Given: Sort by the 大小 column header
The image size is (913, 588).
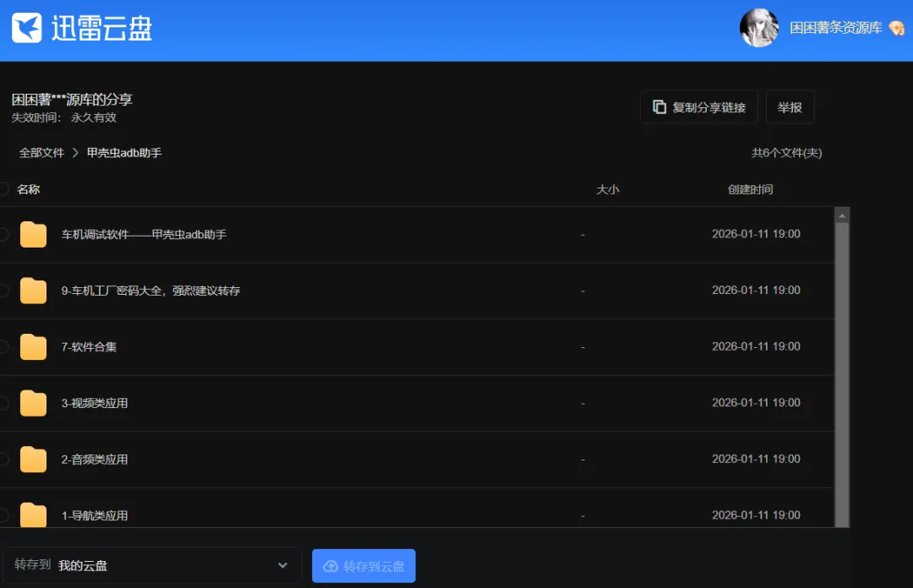Looking at the screenshot, I should 608,189.
